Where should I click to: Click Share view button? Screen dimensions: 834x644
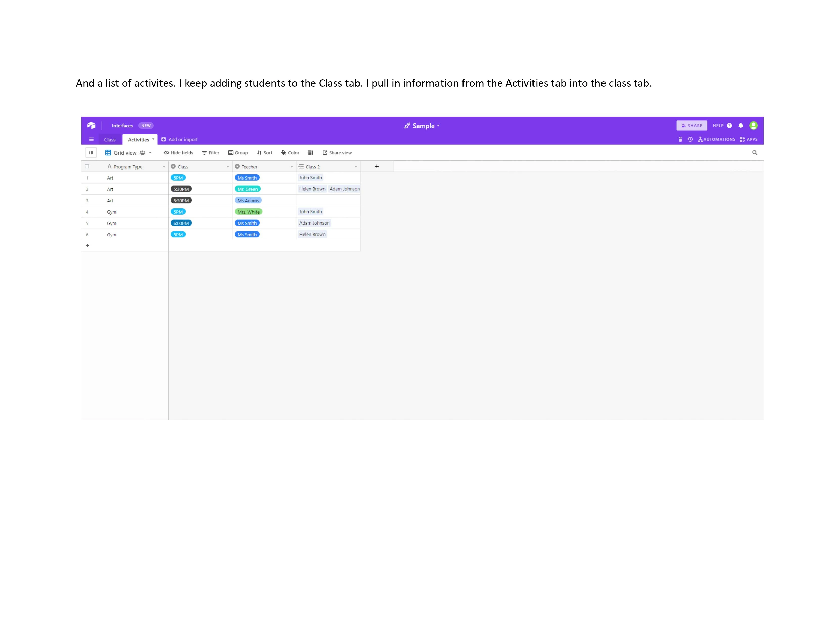click(x=337, y=153)
